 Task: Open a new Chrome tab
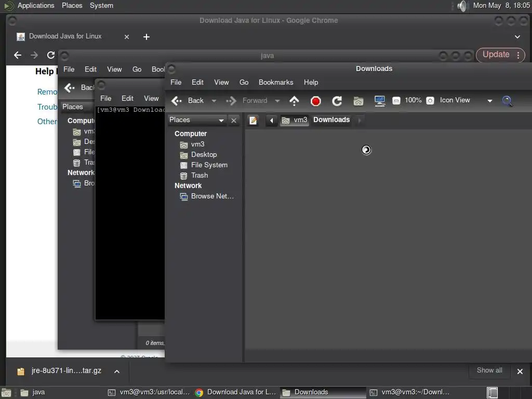(146, 37)
